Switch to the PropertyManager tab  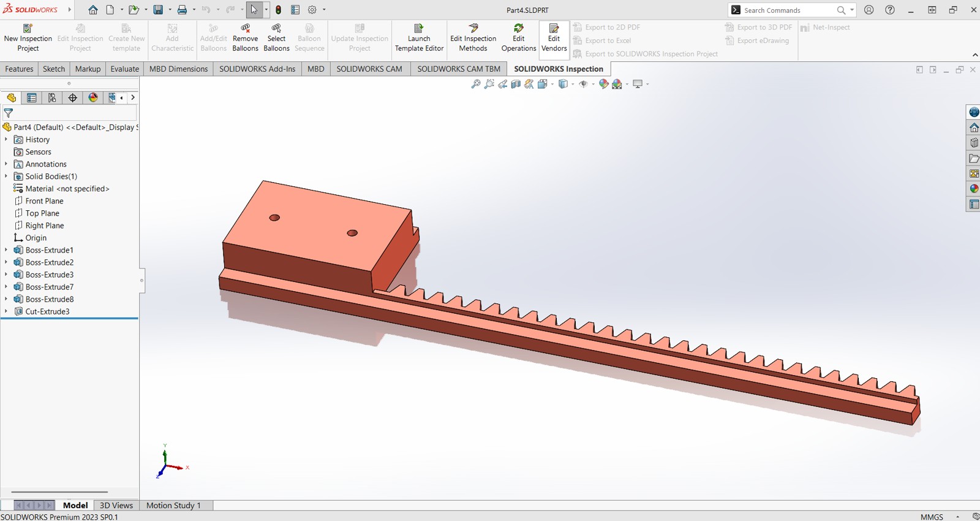31,97
